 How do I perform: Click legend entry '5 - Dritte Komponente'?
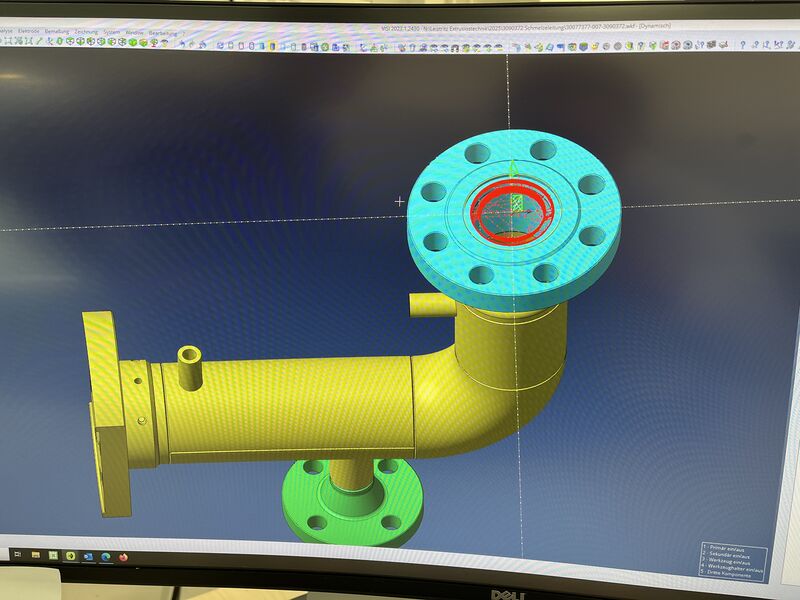(x=726, y=574)
